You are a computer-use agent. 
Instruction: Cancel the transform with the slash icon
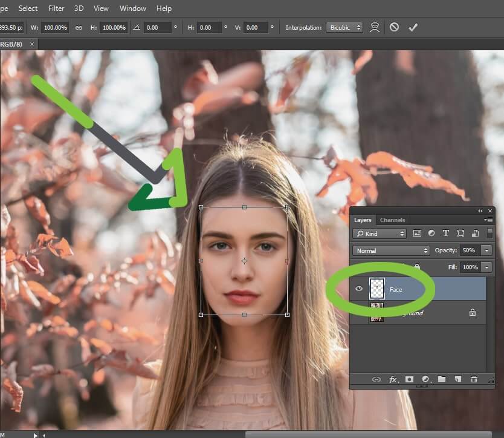pos(393,27)
